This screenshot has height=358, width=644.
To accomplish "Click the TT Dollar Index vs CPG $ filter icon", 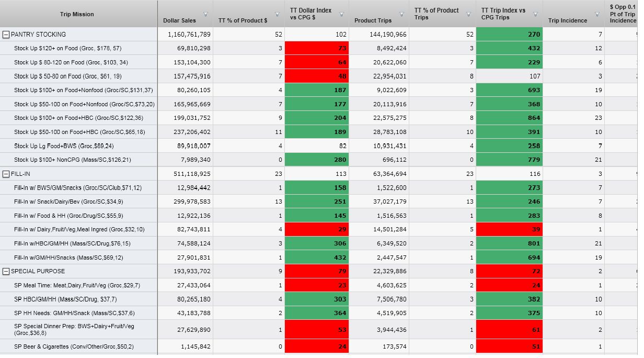I will (341, 14).
